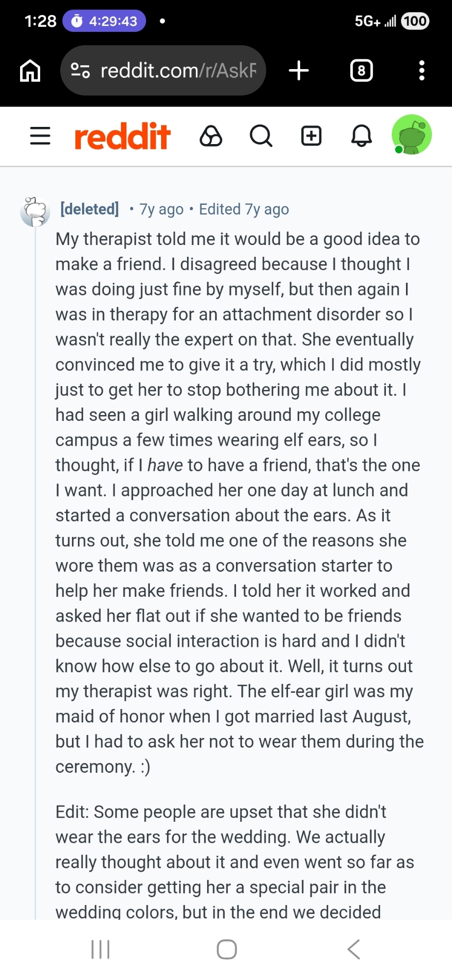Open user profile avatar menu

coord(412,135)
